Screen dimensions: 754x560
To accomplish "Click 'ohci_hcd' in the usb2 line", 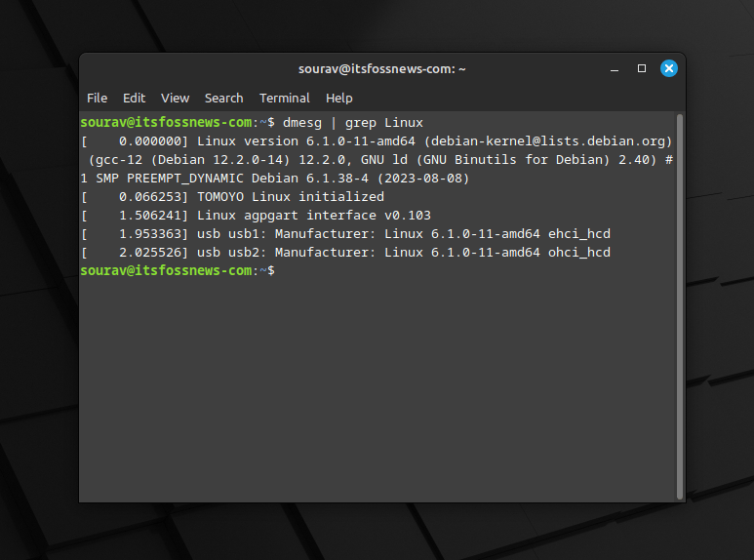I will coord(579,253).
